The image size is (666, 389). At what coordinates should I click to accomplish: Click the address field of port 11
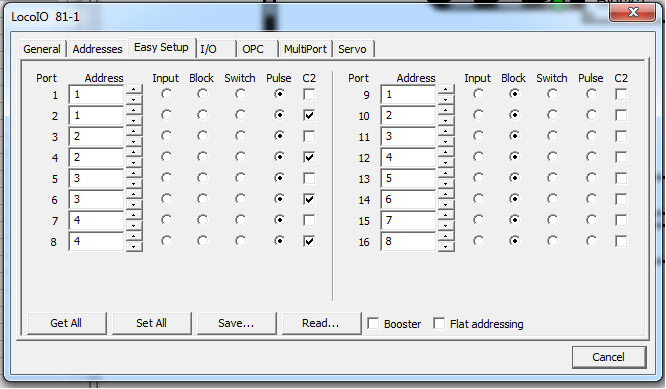(409, 136)
